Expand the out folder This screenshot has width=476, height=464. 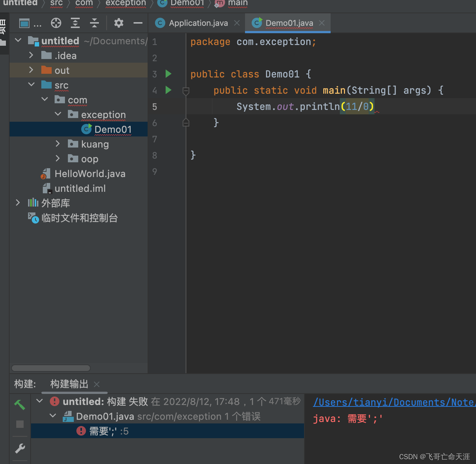[x=31, y=70]
